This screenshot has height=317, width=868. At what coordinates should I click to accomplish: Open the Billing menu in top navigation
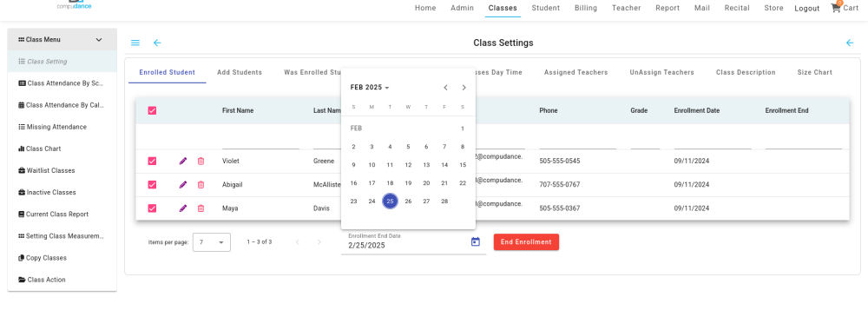pyautogui.click(x=586, y=8)
